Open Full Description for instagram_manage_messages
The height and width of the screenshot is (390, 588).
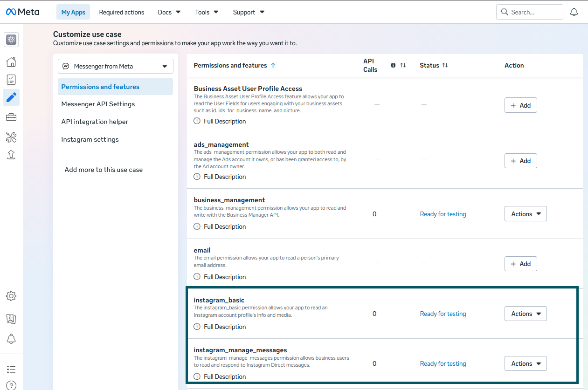225,376
